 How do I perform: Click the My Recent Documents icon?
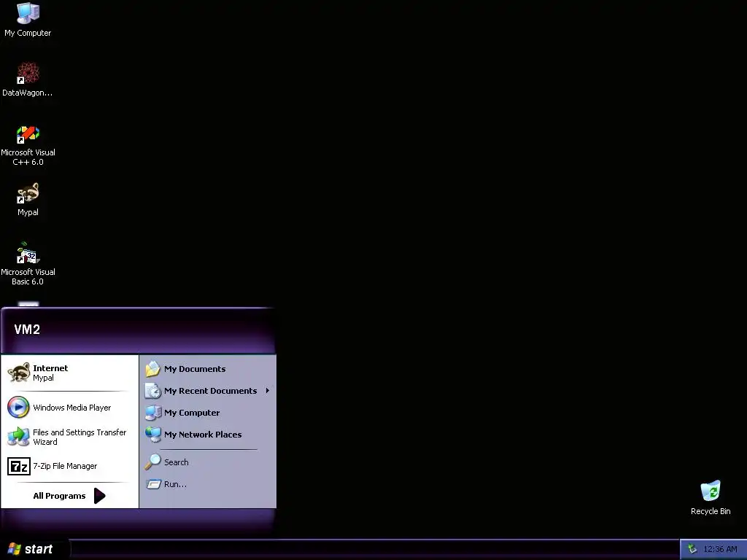click(x=153, y=391)
